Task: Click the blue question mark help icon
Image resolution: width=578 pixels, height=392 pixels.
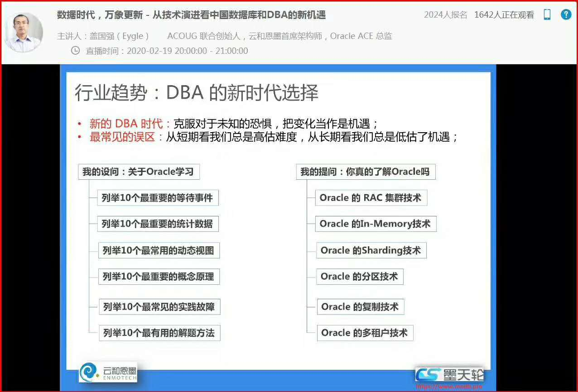Action: click(566, 14)
